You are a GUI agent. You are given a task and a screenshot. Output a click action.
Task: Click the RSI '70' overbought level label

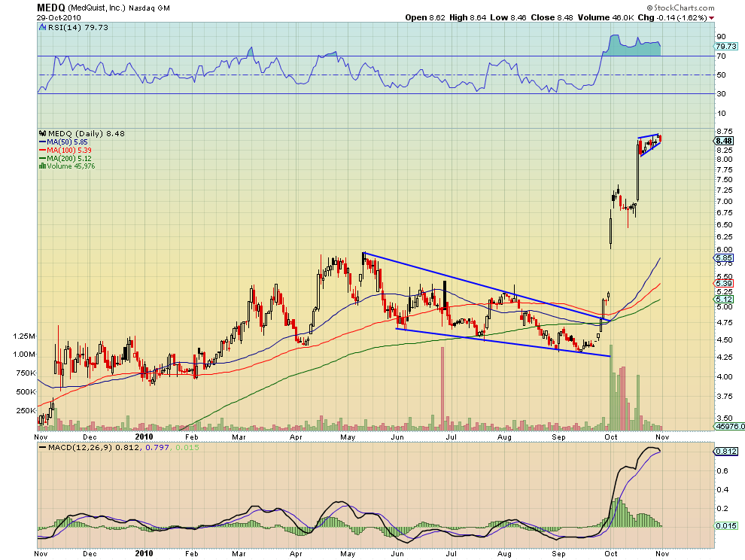tap(721, 56)
